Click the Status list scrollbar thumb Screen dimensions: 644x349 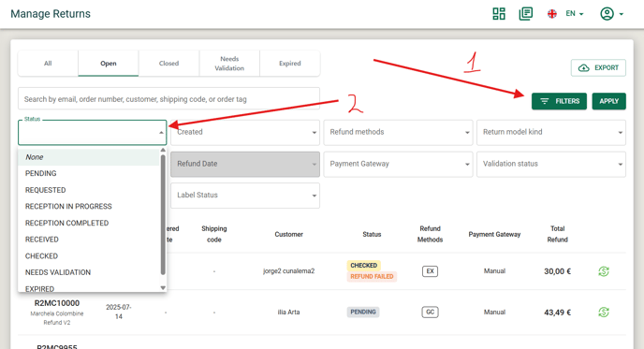[x=163, y=214]
